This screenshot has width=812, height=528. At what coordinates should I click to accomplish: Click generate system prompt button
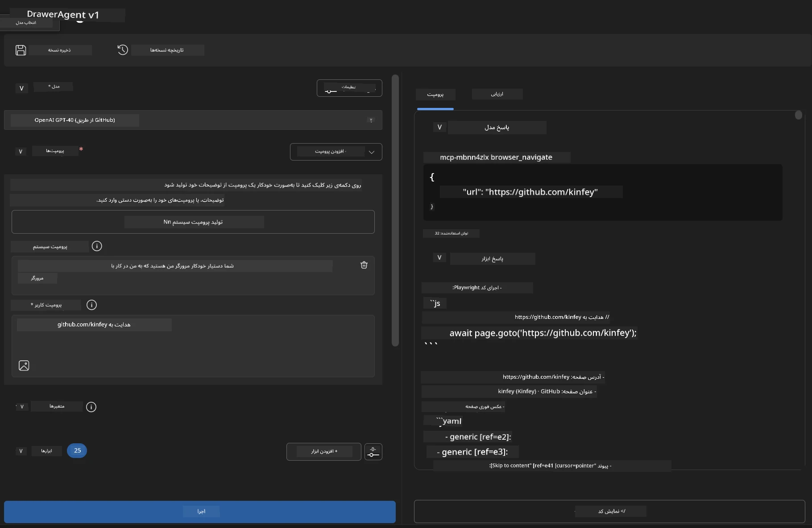193,222
